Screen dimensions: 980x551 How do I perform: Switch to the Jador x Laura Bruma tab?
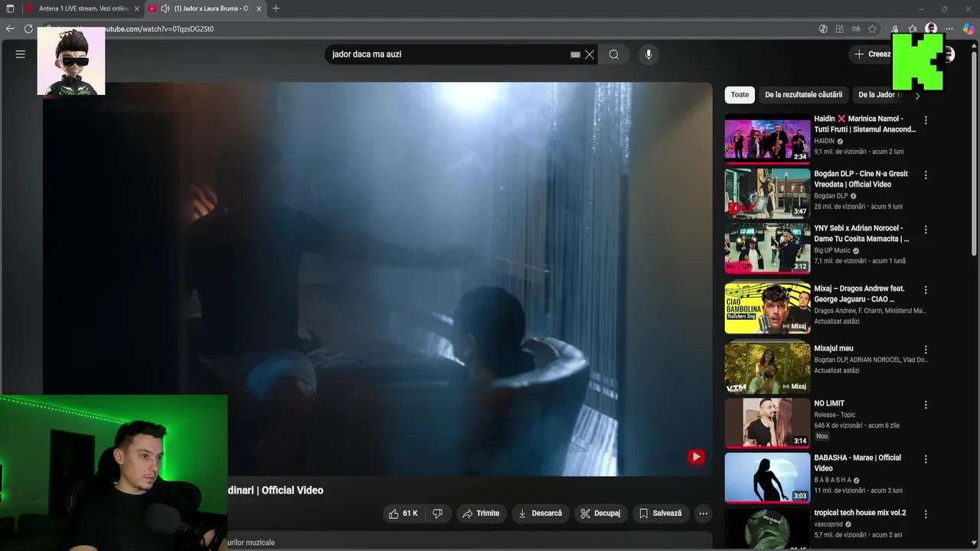coord(205,8)
